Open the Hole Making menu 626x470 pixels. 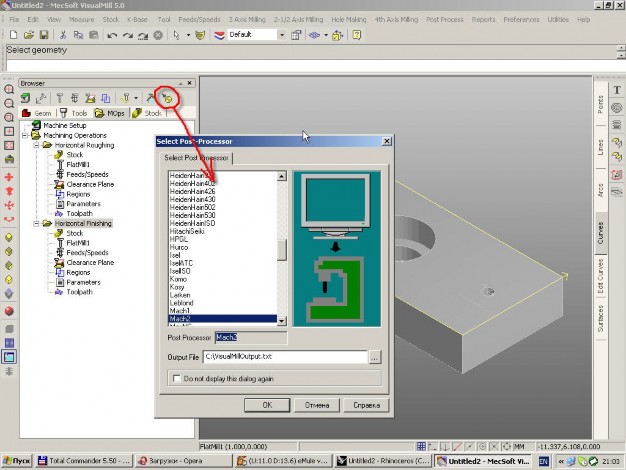pos(349,20)
